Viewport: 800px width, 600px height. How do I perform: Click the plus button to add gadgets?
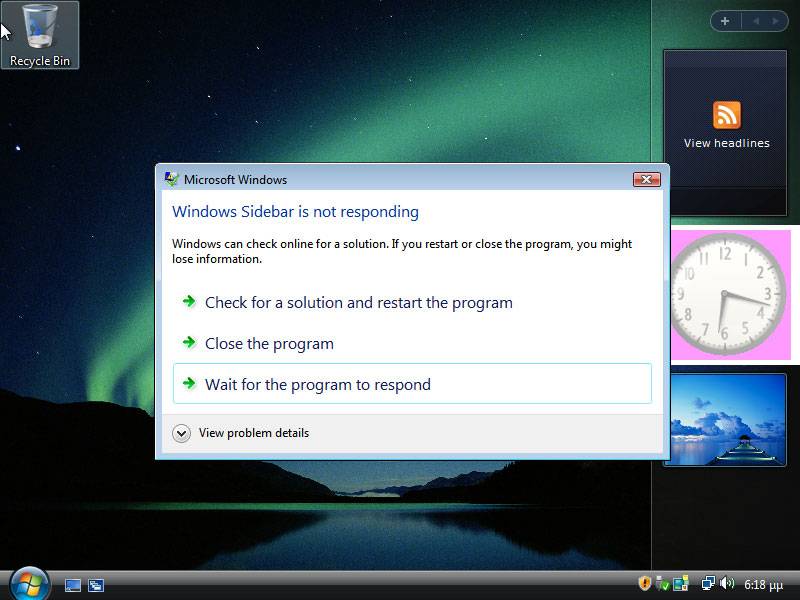[x=724, y=20]
